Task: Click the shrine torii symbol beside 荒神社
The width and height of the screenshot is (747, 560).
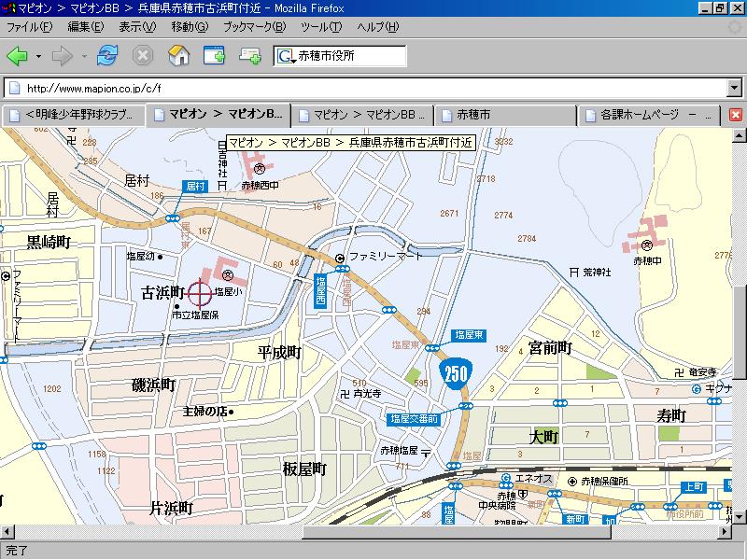Action: (x=574, y=272)
